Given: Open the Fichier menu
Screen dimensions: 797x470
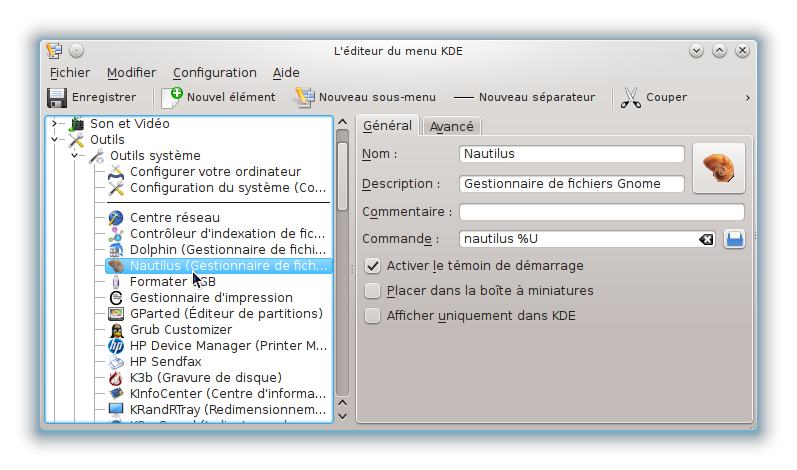Looking at the screenshot, I should pos(70,73).
